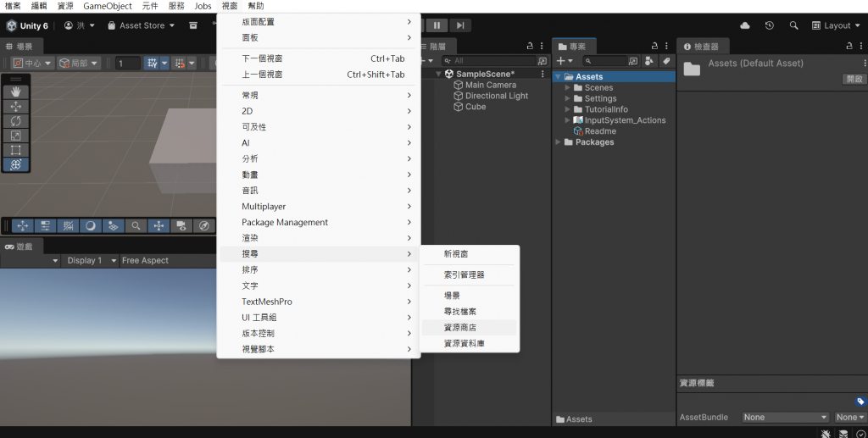The width and height of the screenshot is (868, 438).
Task: Select 索引管理器 submenu entry
Action: pos(470,274)
